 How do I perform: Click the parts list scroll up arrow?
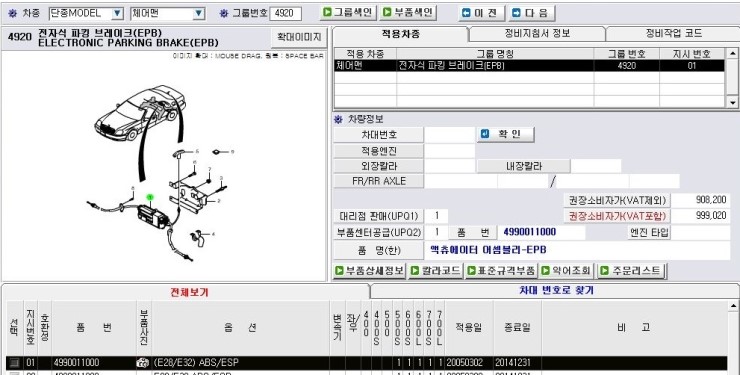[733, 307]
